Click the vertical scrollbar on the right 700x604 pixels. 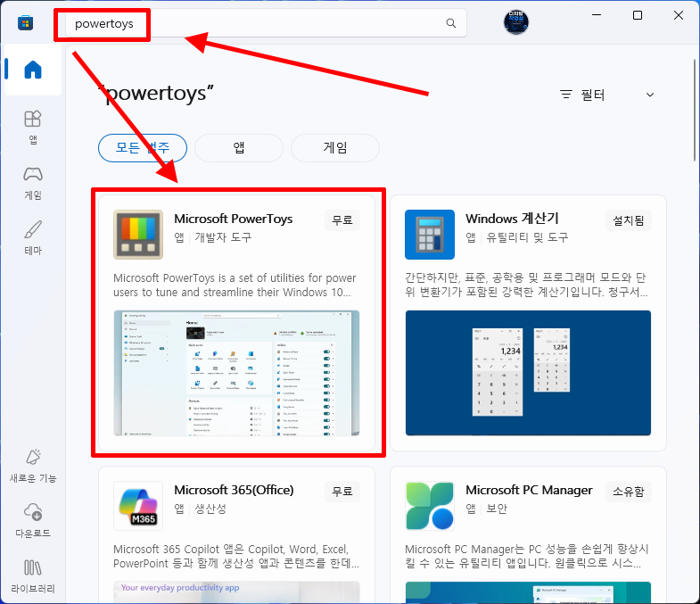(694, 111)
